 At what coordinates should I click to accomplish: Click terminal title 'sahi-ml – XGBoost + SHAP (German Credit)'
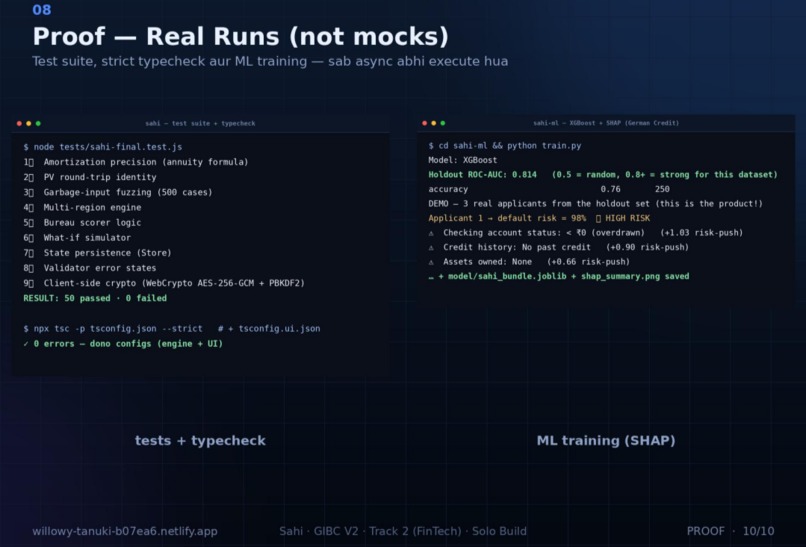[x=606, y=123]
